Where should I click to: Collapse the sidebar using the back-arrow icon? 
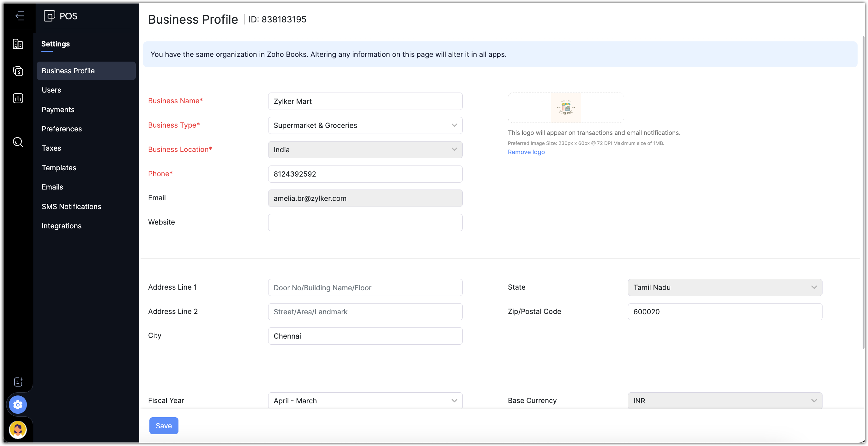pos(20,16)
